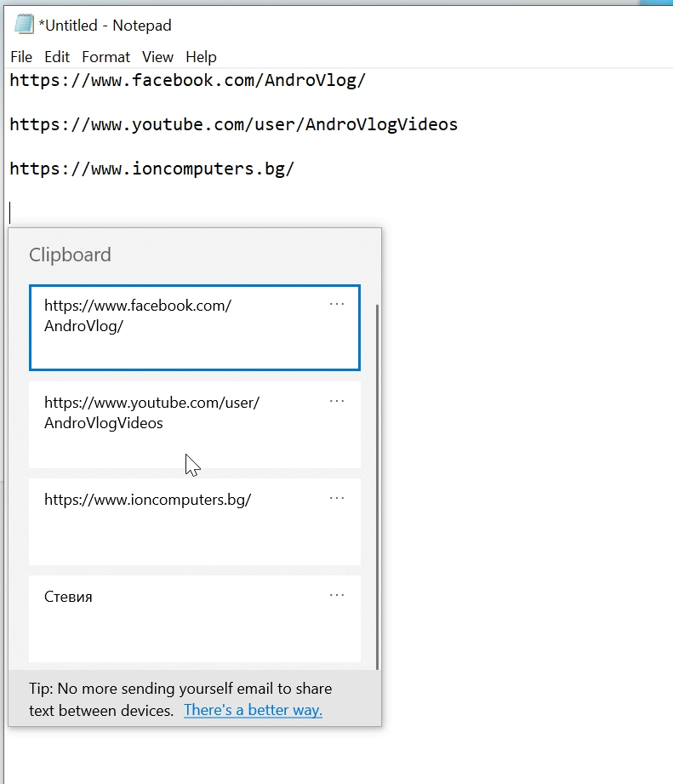This screenshot has height=784, width=673.
Task: Open the Edit menu
Action: [x=57, y=57]
